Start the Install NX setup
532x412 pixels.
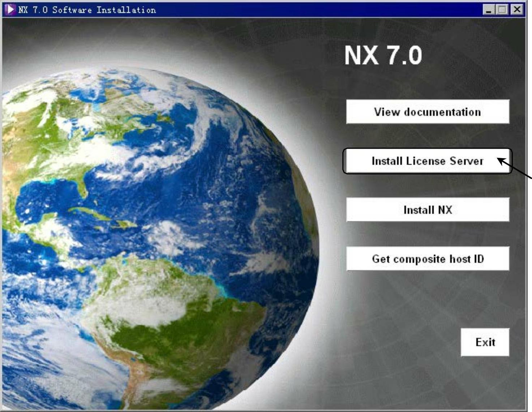coord(428,210)
